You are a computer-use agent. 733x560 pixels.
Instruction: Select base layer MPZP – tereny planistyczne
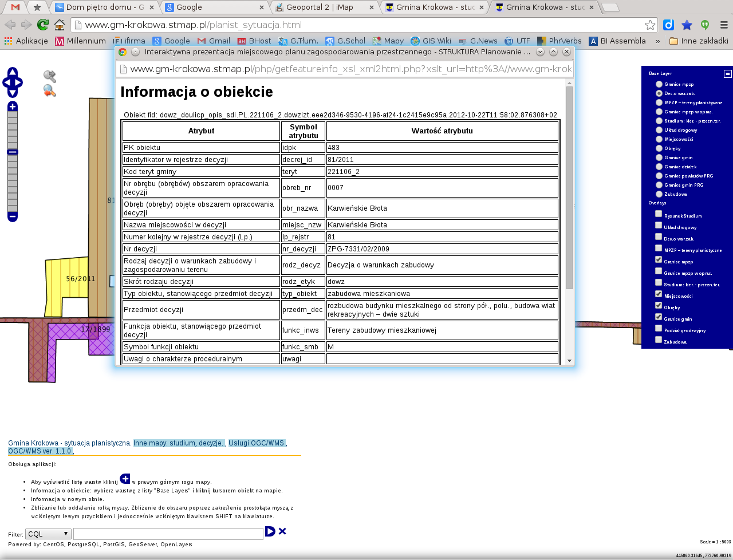(659, 102)
